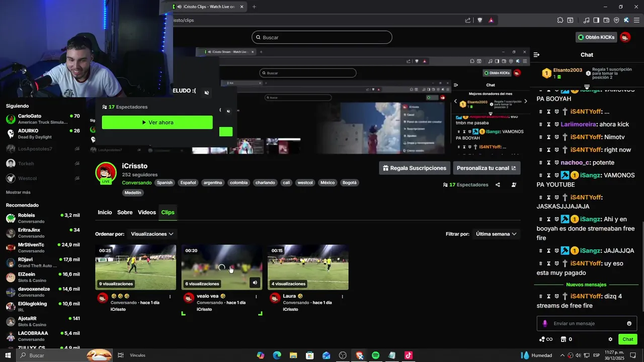644x362 pixels.
Task: Expand Mostrar más in following list
Action: click(x=18, y=192)
